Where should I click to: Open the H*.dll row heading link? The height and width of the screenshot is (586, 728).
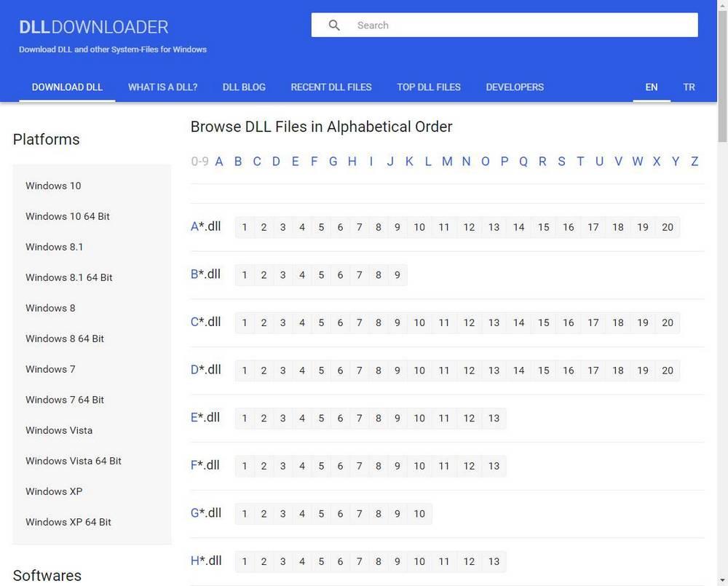point(206,561)
